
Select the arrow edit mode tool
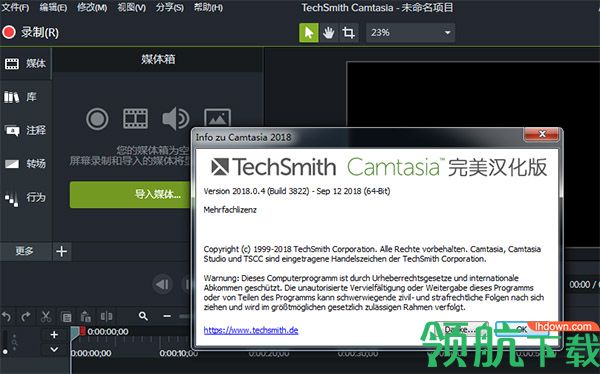[x=308, y=33]
